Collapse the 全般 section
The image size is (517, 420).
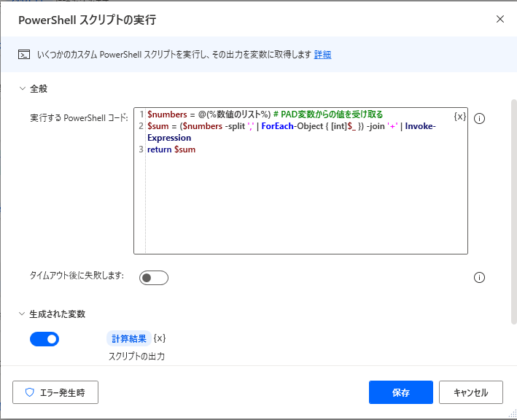coord(23,88)
